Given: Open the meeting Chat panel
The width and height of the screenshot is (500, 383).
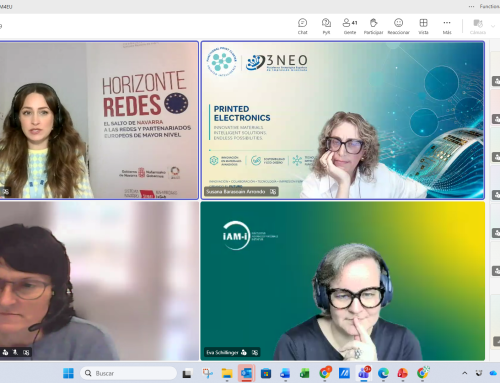Looking at the screenshot, I should point(302,26).
